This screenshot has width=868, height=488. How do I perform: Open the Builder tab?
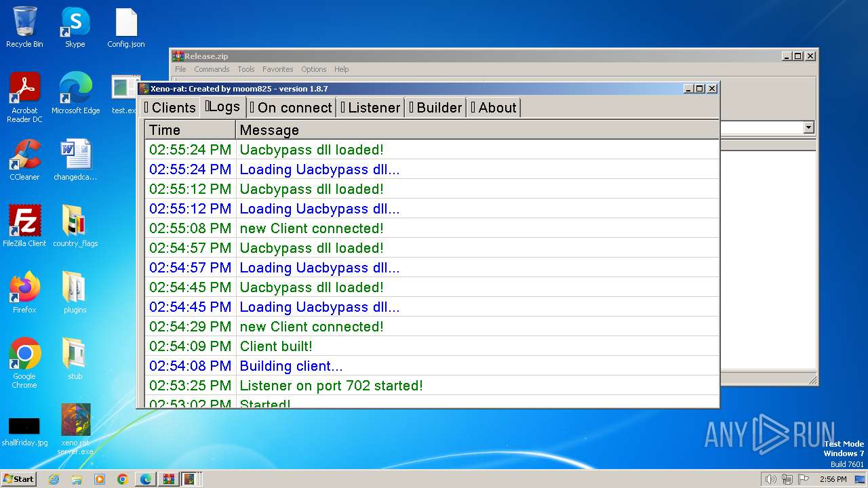coord(436,107)
